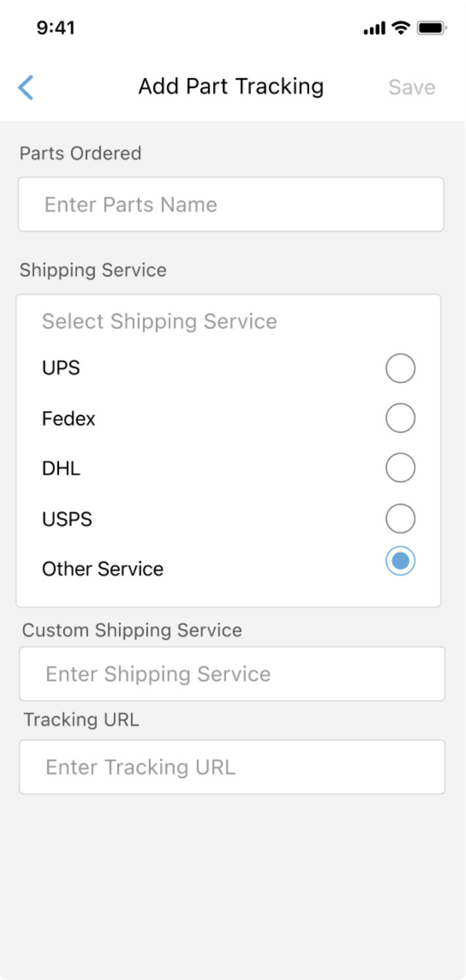
Task: Tap the UPS label text
Action: tap(61, 368)
